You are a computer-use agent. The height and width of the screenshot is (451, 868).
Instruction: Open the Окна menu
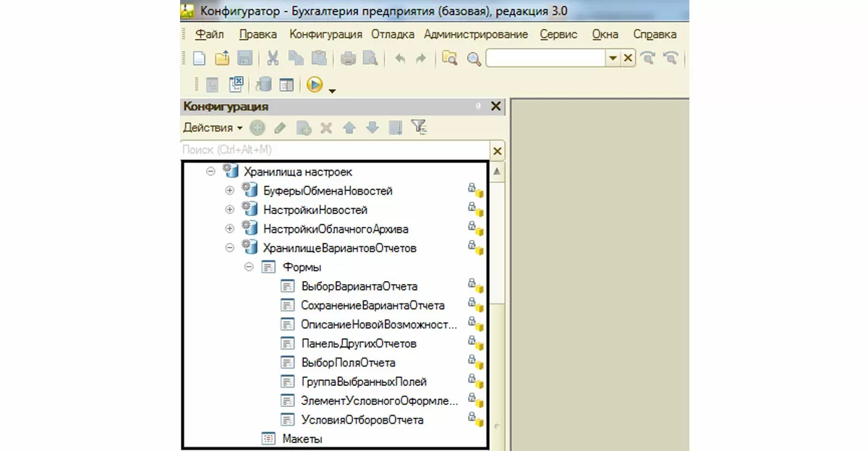coord(605,34)
